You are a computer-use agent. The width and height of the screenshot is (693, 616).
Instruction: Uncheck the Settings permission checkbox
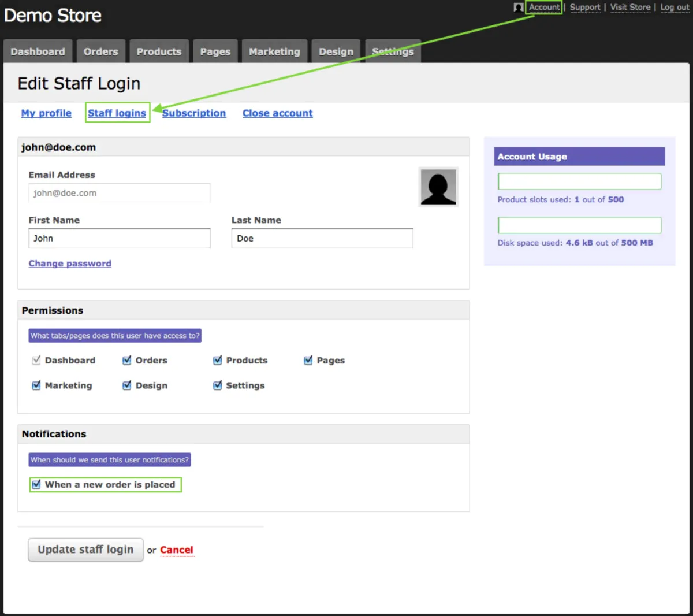[x=218, y=385]
